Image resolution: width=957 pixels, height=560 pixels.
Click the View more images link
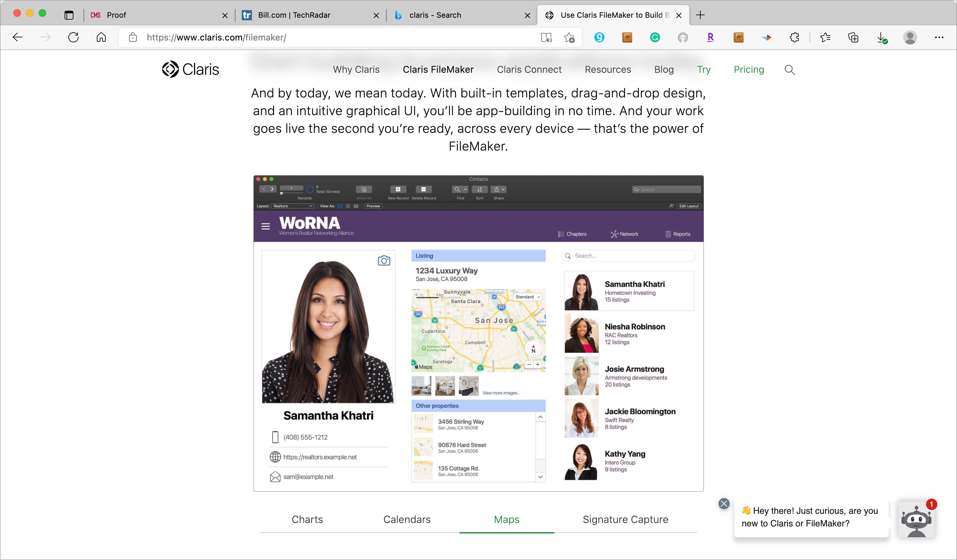point(501,393)
